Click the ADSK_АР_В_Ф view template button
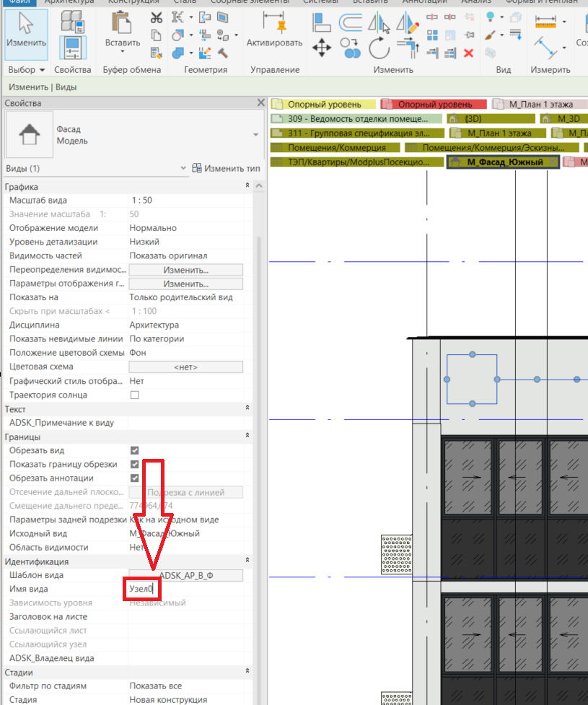This screenshot has height=705, width=588. 185,576
